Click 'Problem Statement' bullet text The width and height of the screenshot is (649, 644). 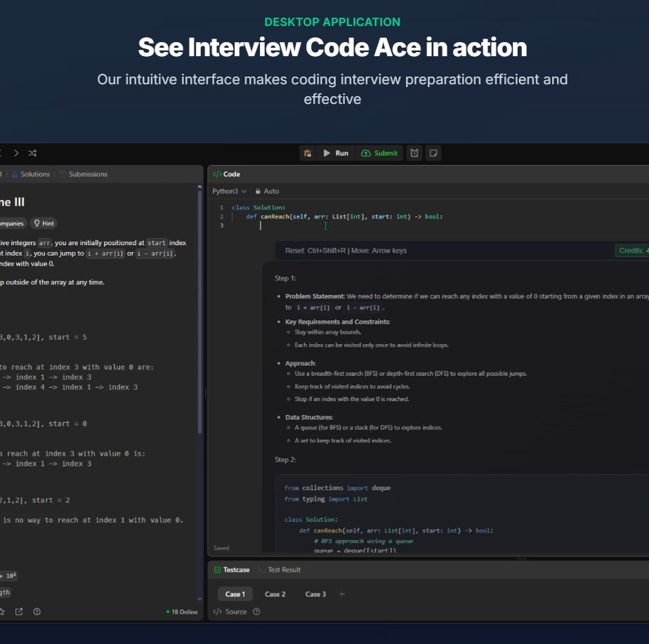[314, 296]
